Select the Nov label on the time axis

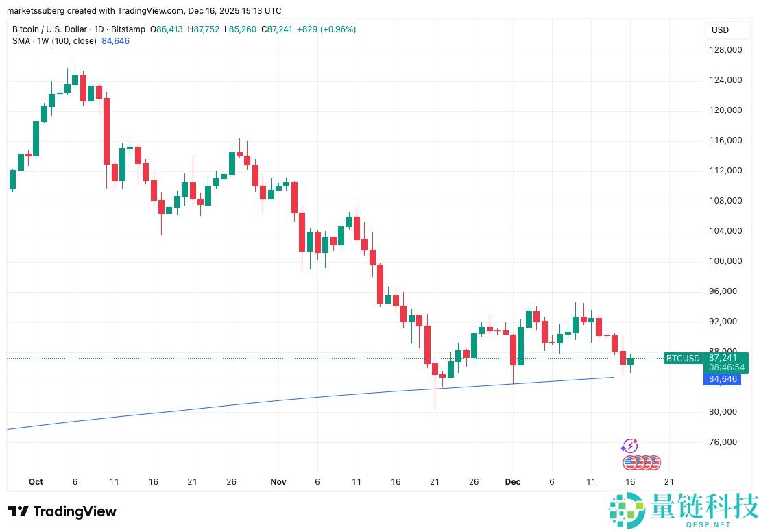tap(278, 482)
